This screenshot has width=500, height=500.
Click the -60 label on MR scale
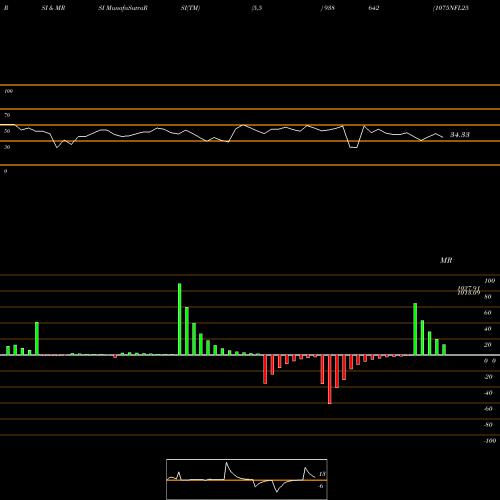(488, 409)
